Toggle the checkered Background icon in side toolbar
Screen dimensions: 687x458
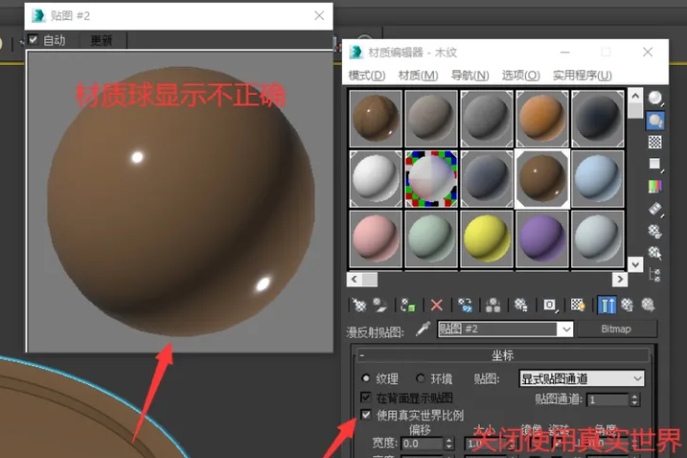(655, 142)
